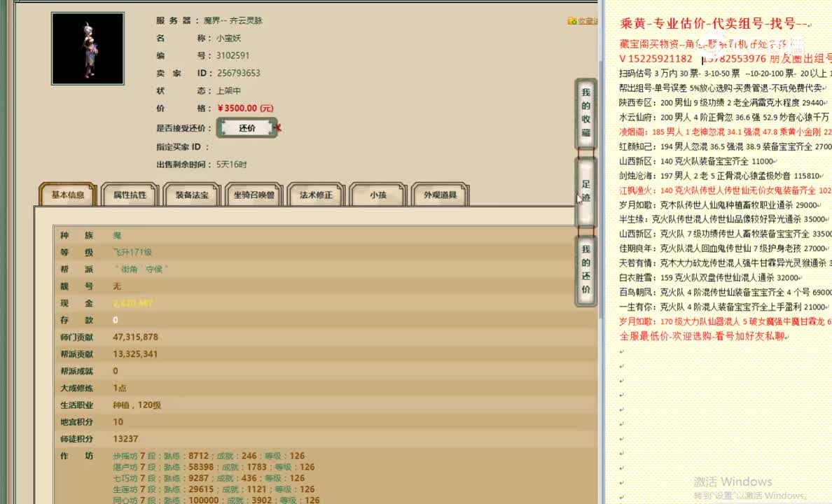
Task: Open the 装备法宝 tab
Action: click(x=192, y=195)
